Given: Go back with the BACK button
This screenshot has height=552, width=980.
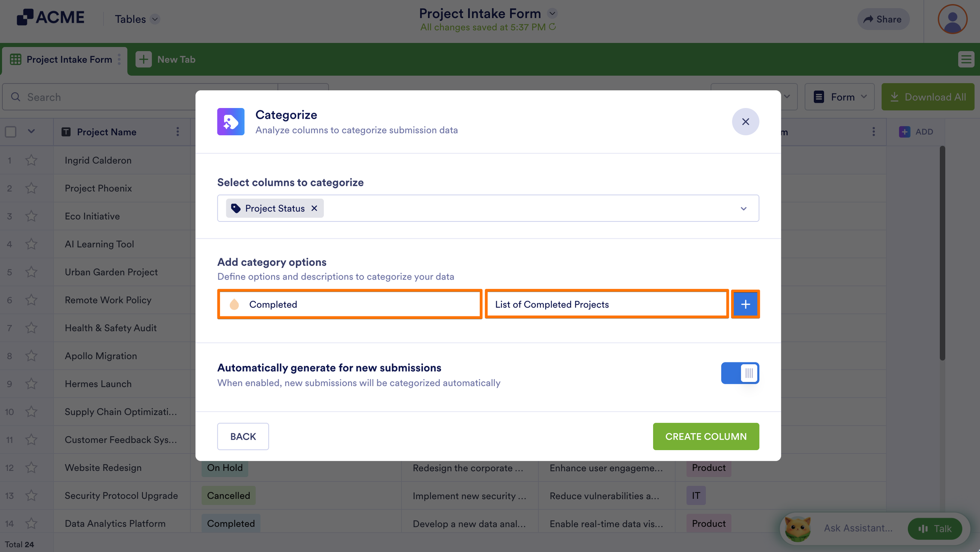Looking at the screenshot, I should click(243, 436).
